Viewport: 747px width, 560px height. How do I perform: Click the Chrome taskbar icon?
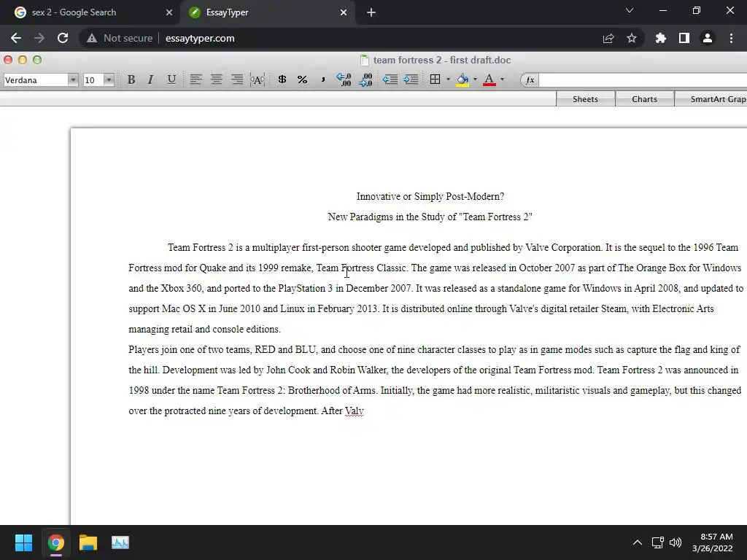coord(55,542)
